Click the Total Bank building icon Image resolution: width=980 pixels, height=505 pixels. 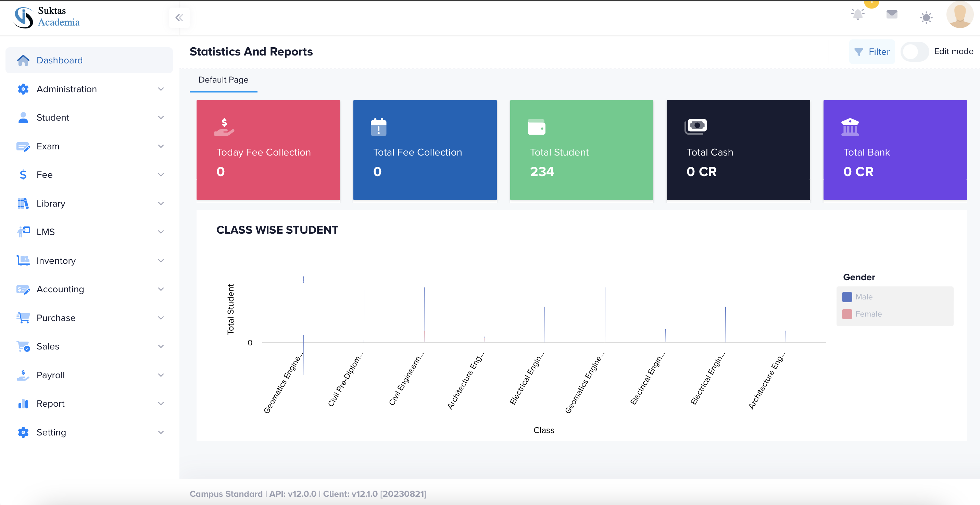[850, 127]
